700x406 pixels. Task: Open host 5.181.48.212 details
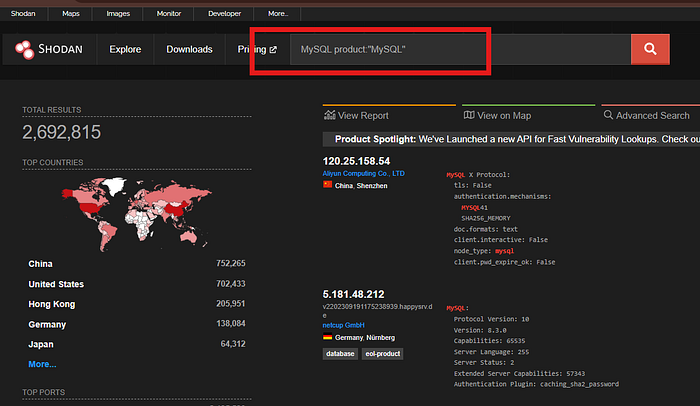tap(353, 294)
